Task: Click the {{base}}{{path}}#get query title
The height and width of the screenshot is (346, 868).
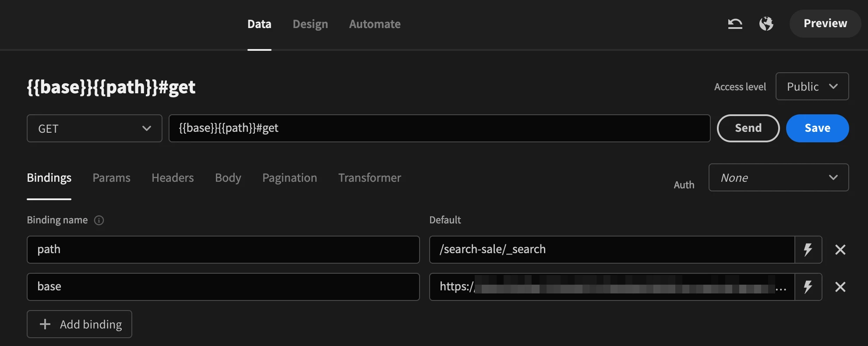Action: click(111, 87)
